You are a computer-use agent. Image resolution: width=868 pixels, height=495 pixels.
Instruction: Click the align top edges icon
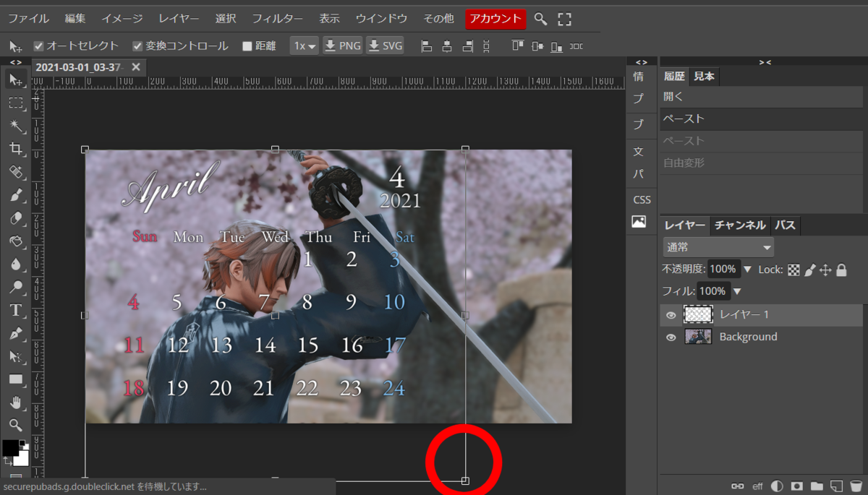pyautogui.click(x=517, y=46)
